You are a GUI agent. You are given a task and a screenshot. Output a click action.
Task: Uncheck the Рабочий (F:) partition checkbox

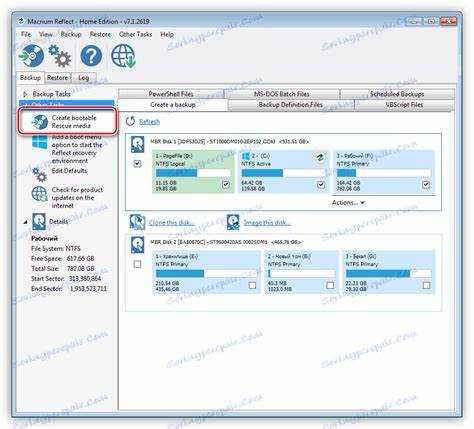(426, 184)
